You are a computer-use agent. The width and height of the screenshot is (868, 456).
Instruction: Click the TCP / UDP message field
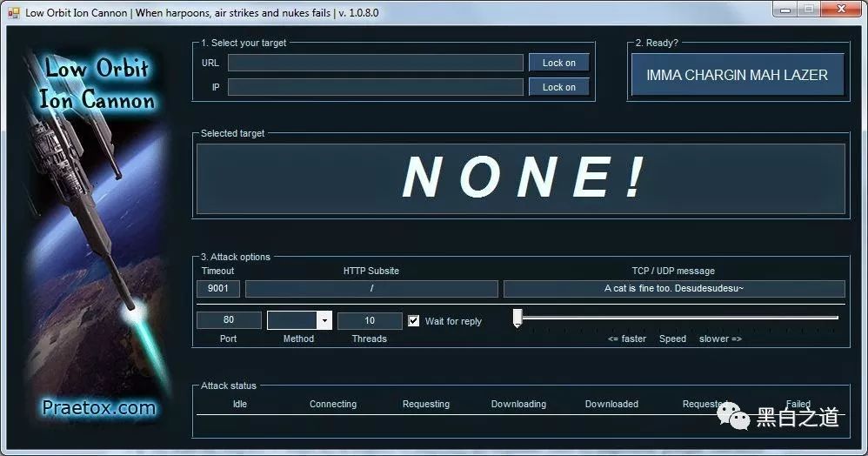[674, 288]
